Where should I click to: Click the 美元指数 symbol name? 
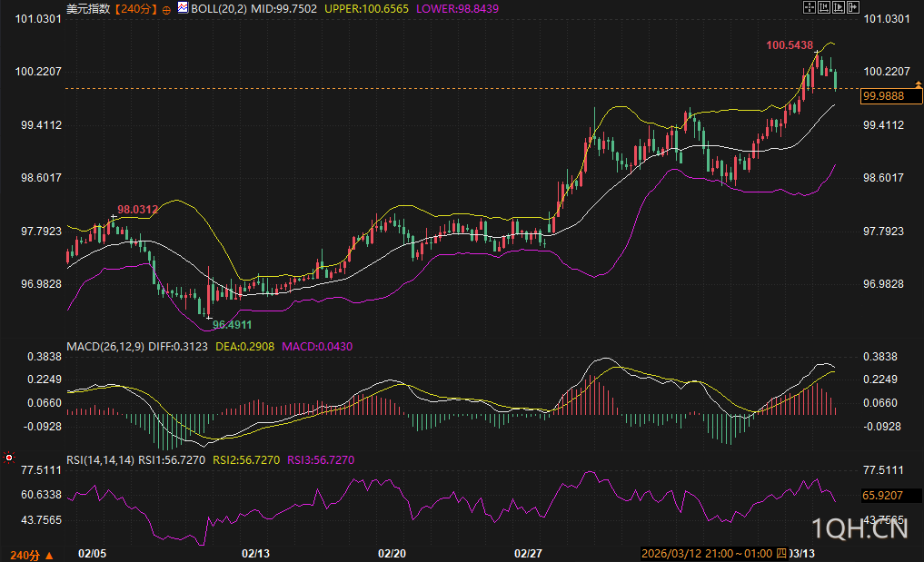[88, 8]
